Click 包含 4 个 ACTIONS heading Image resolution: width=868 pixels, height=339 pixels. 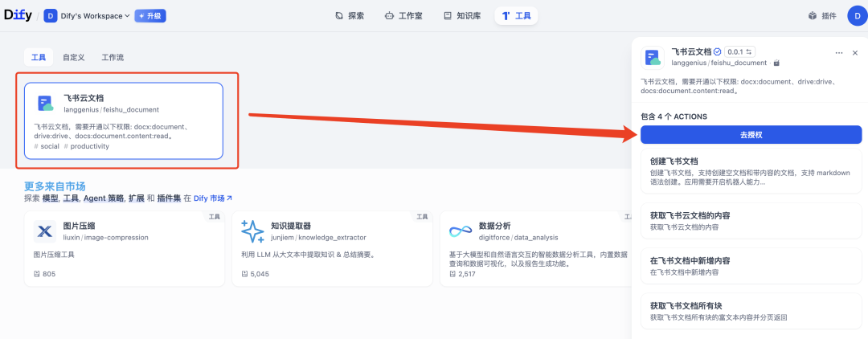[x=674, y=116]
